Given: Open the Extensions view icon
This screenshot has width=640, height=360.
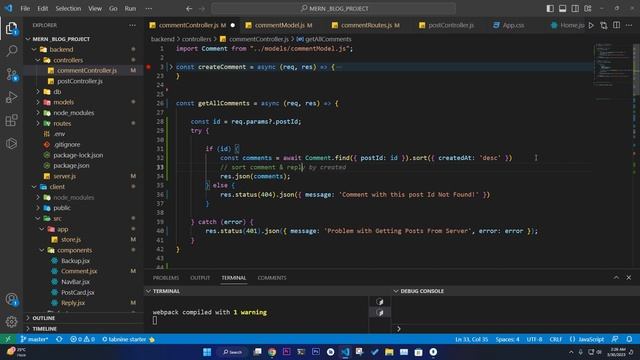Looking at the screenshot, I should 11,120.
